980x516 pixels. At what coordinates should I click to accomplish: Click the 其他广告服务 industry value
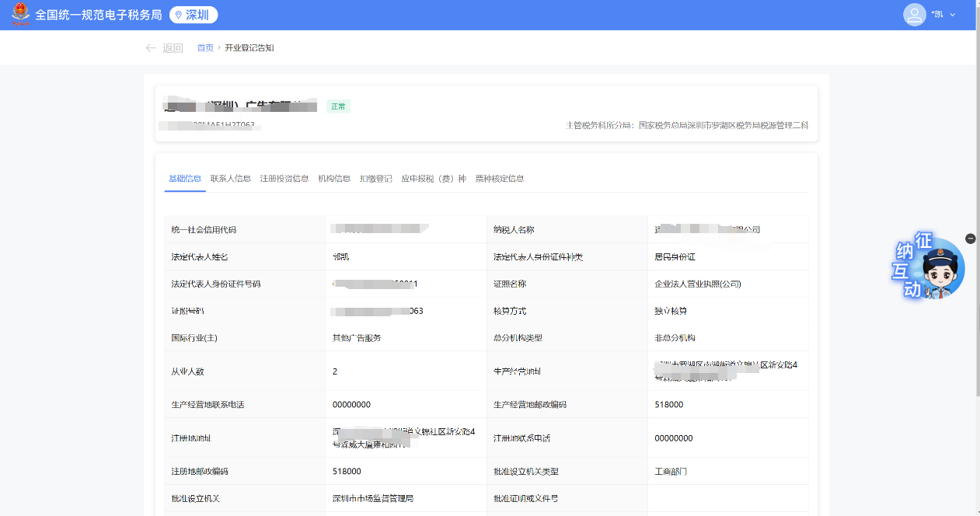pyautogui.click(x=357, y=338)
